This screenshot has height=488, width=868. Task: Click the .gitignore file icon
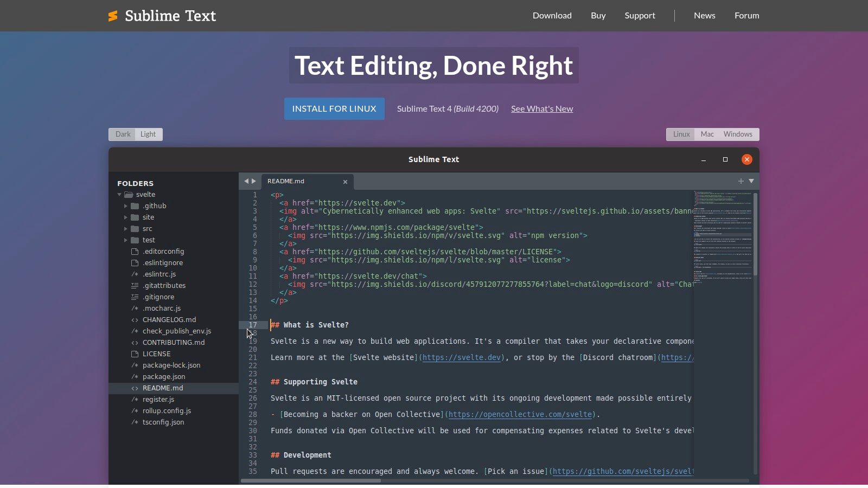(x=135, y=297)
